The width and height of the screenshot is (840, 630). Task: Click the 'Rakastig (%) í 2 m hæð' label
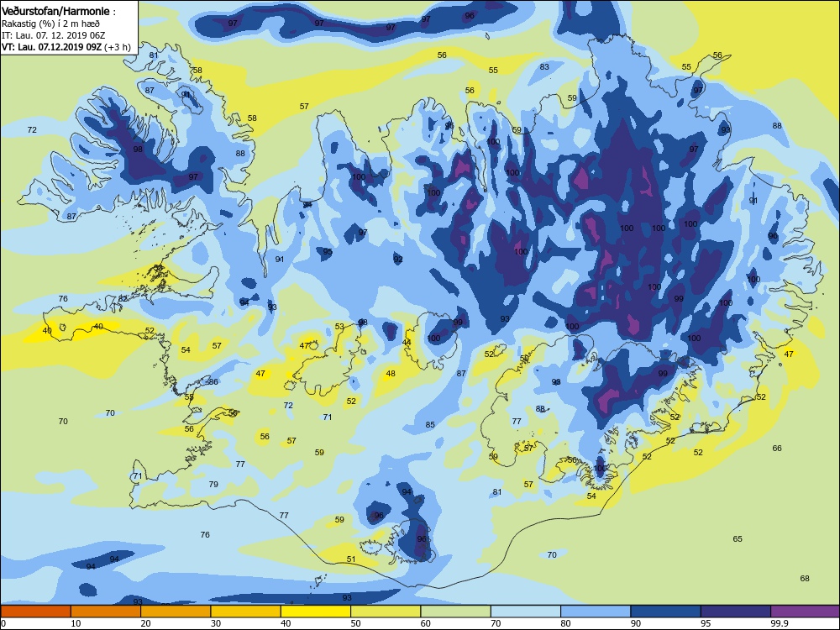pos(50,24)
